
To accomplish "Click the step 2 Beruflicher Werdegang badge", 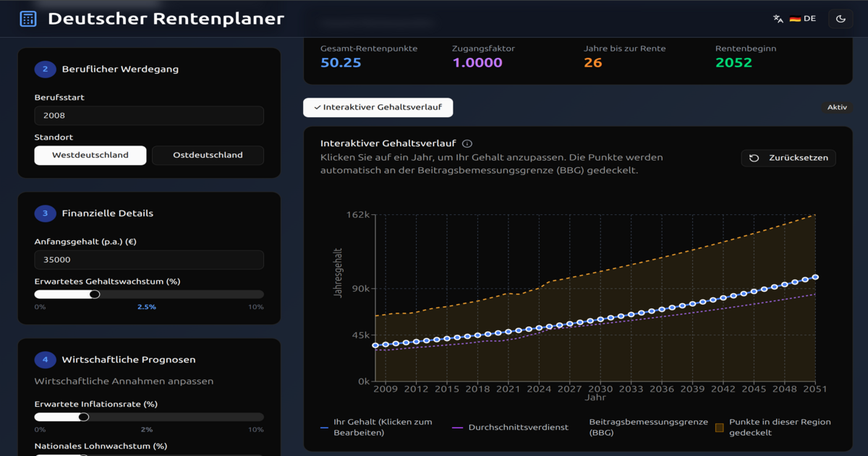I will point(46,69).
